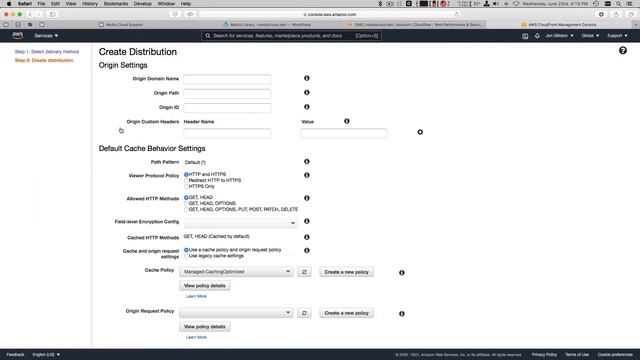Screen dimensions: 640x360
Task: Select all HTTP methods including DELETE
Action: pyautogui.click(x=186, y=209)
